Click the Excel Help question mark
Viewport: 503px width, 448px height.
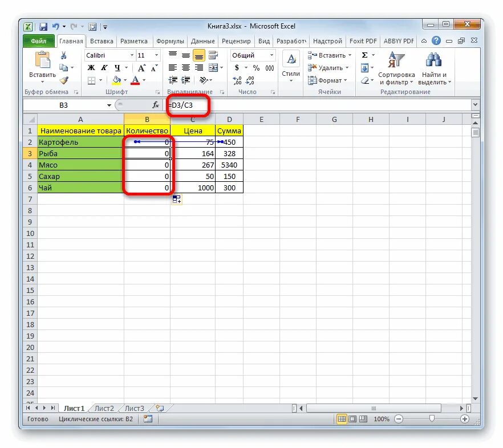[x=436, y=40]
